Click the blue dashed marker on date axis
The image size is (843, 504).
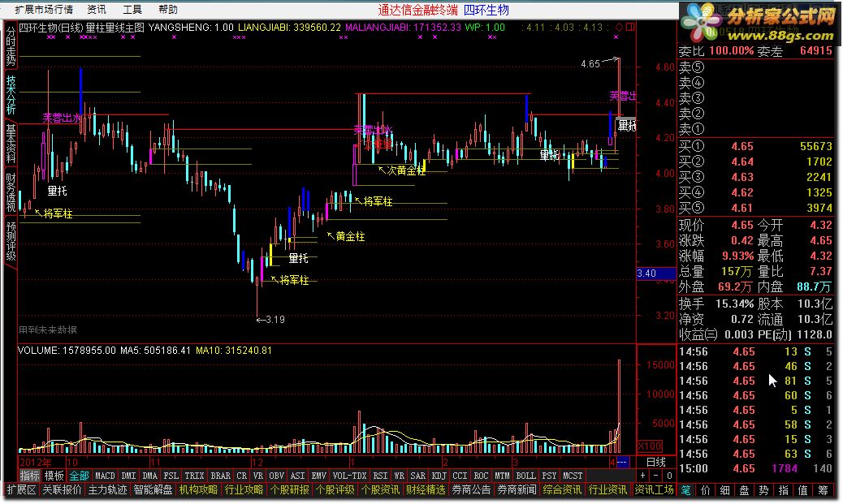[x=622, y=462]
